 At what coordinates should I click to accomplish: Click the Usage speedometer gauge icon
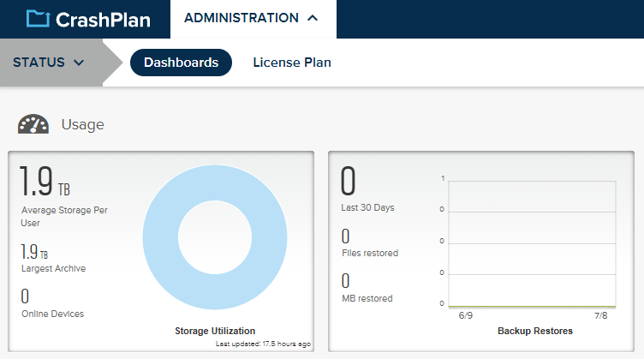(33, 125)
